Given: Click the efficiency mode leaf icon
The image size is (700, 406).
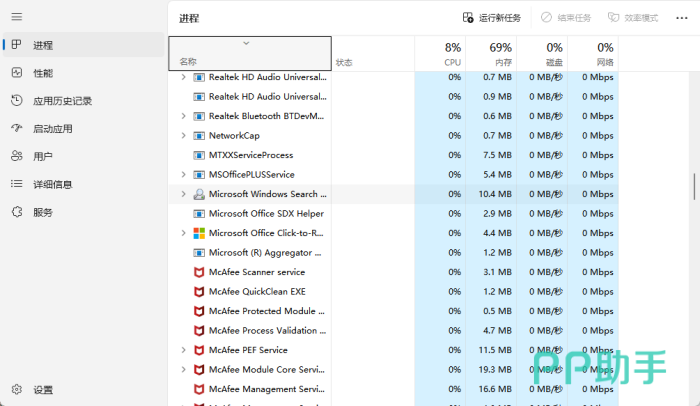Looking at the screenshot, I should click(613, 17).
